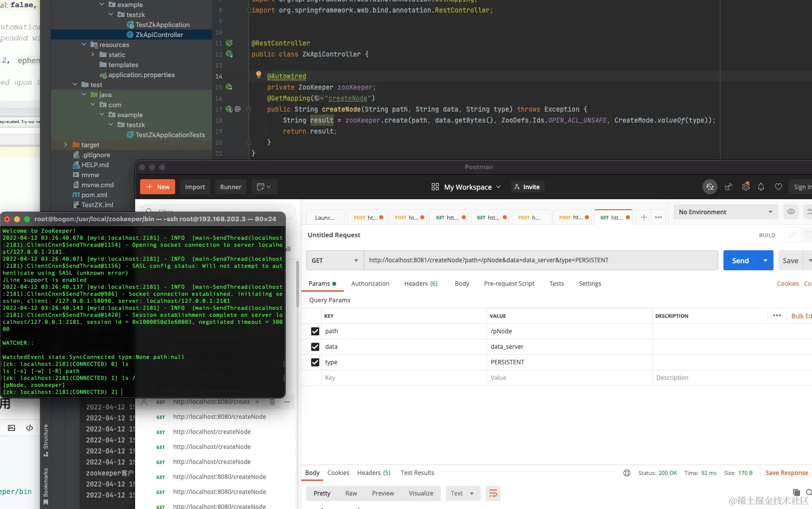
Task: Click the Invite button
Action: tap(527, 187)
